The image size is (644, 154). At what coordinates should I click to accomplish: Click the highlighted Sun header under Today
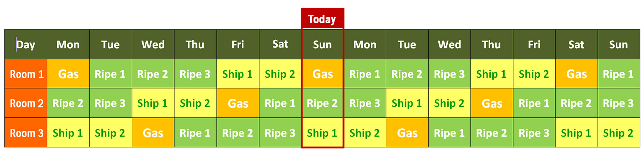click(322, 44)
